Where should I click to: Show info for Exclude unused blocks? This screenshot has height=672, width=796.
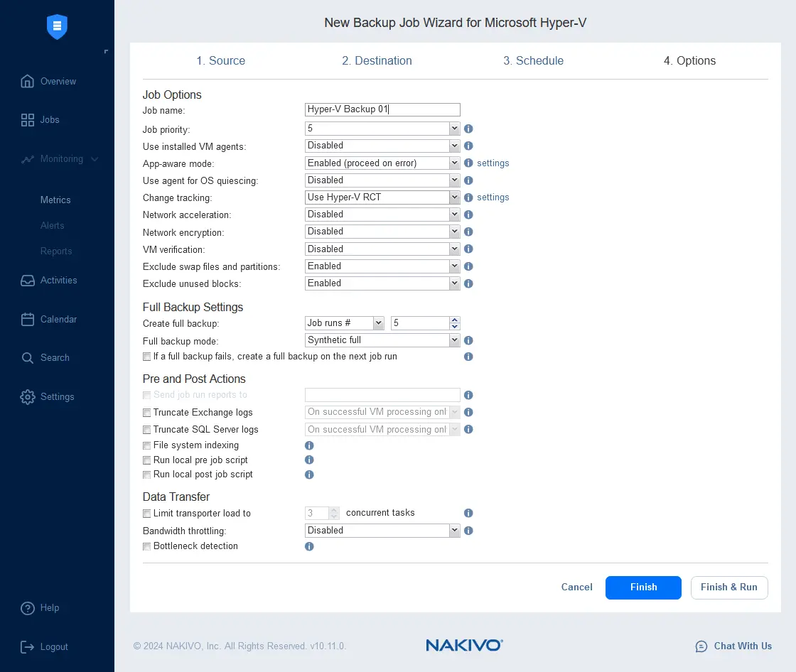pyautogui.click(x=468, y=283)
